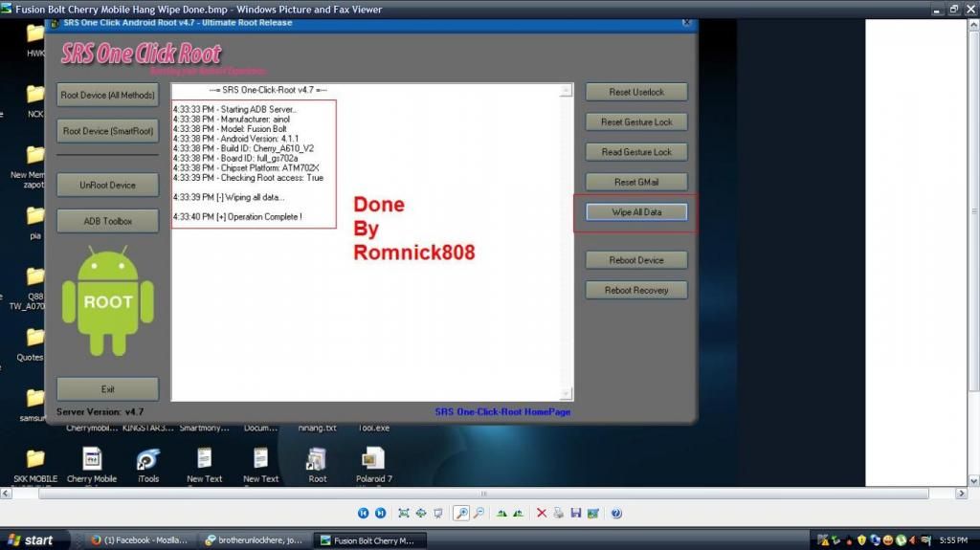The height and width of the screenshot is (550, 980).
Task: Click the viewer's horizontal scrollbar track
Action: pos(479,494)
